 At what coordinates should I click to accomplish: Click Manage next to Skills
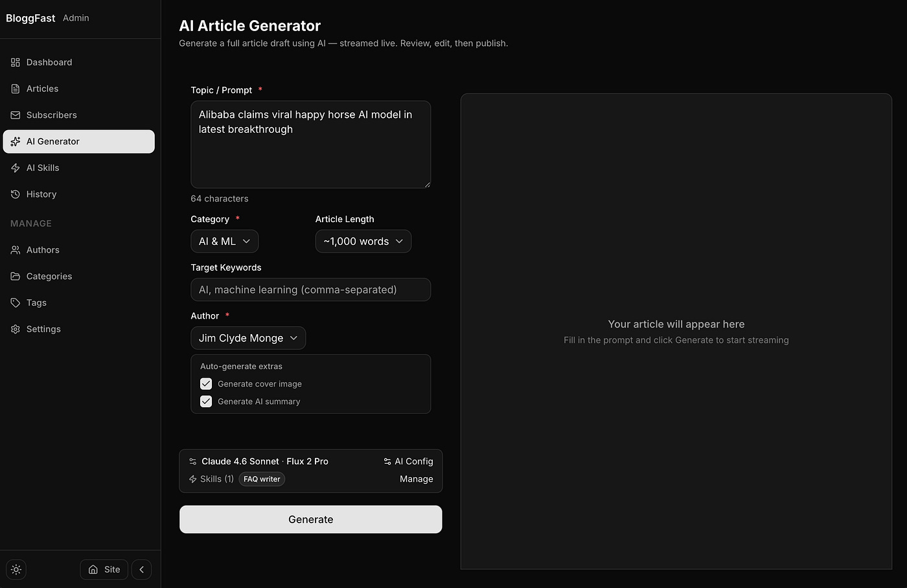[x=416, y=479]
